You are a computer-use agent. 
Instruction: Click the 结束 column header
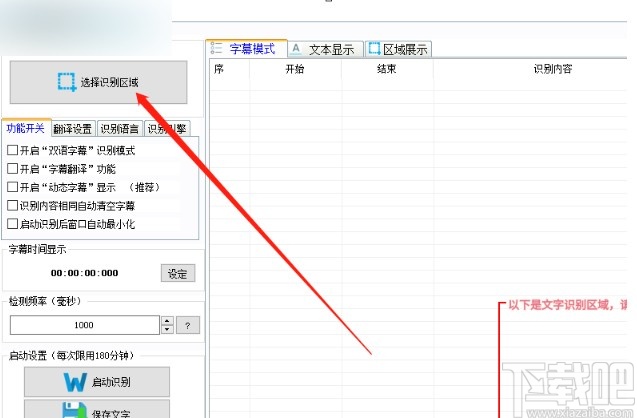[x=387, y=69]
